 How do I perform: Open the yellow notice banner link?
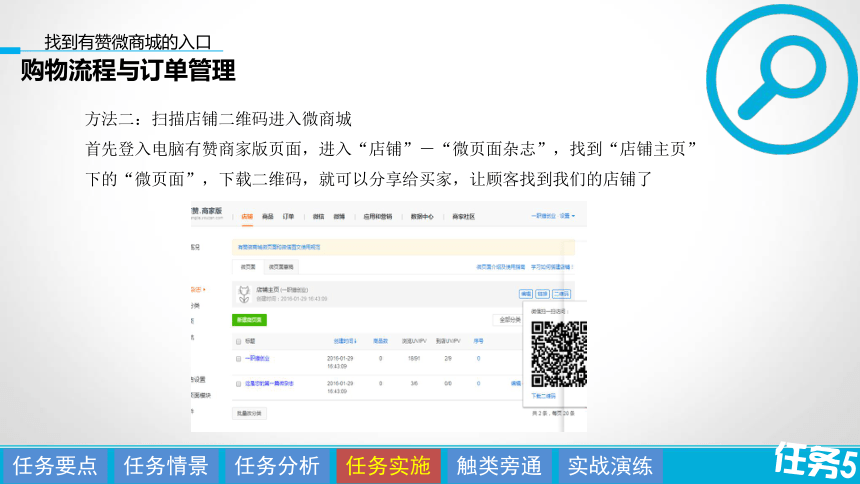click(279, 247)
